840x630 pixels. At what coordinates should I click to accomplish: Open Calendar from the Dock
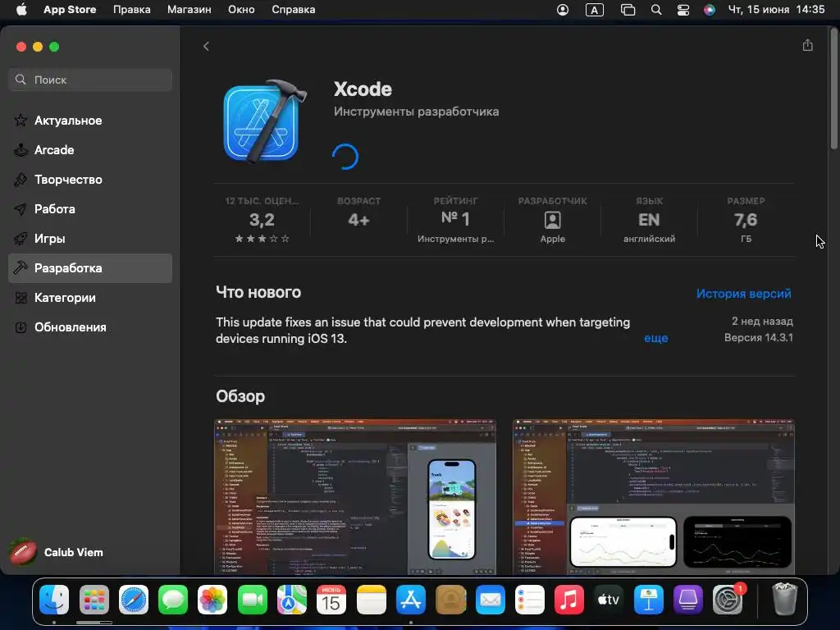(331, 600)
